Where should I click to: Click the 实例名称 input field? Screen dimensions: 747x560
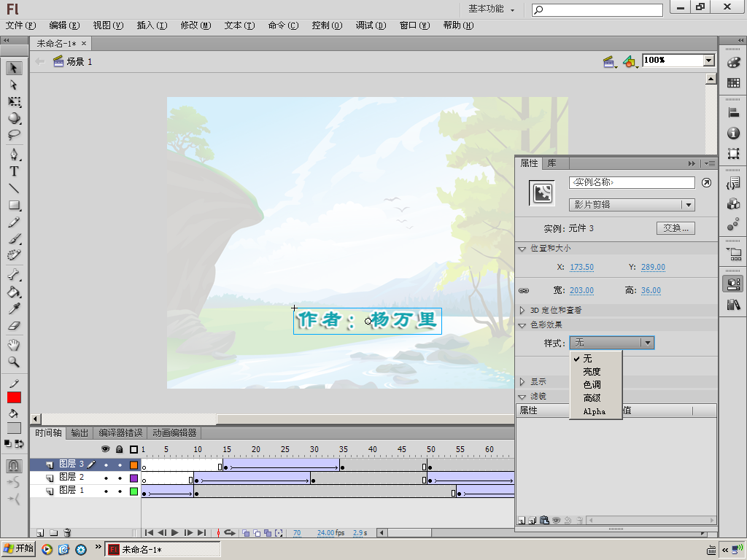pos(632,182)
